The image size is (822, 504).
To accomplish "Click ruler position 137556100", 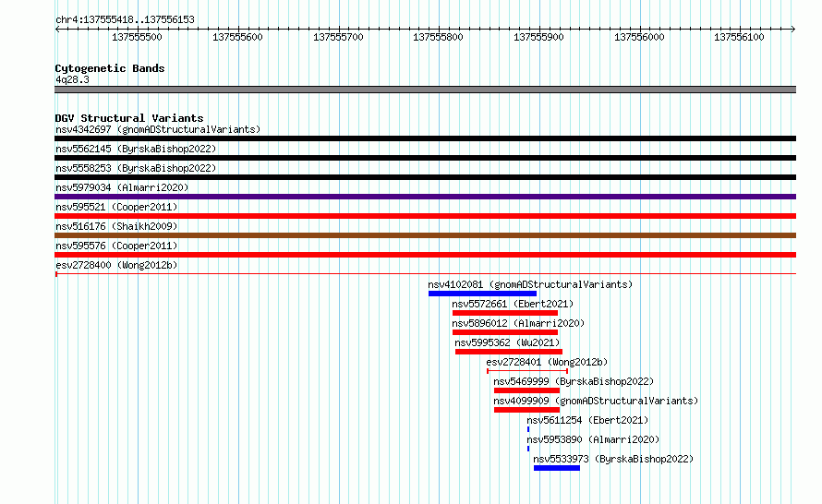I will pyautogui.click(x=739, y=37).
